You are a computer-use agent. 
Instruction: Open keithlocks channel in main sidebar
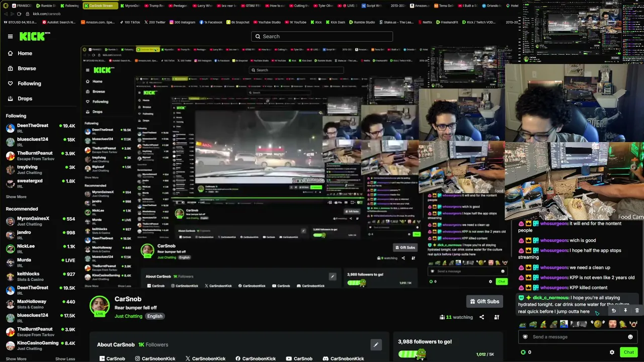click(x=40, y=277)
